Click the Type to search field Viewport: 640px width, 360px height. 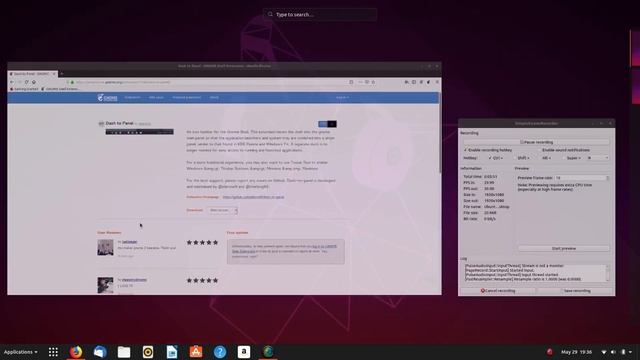pos(320,14)
